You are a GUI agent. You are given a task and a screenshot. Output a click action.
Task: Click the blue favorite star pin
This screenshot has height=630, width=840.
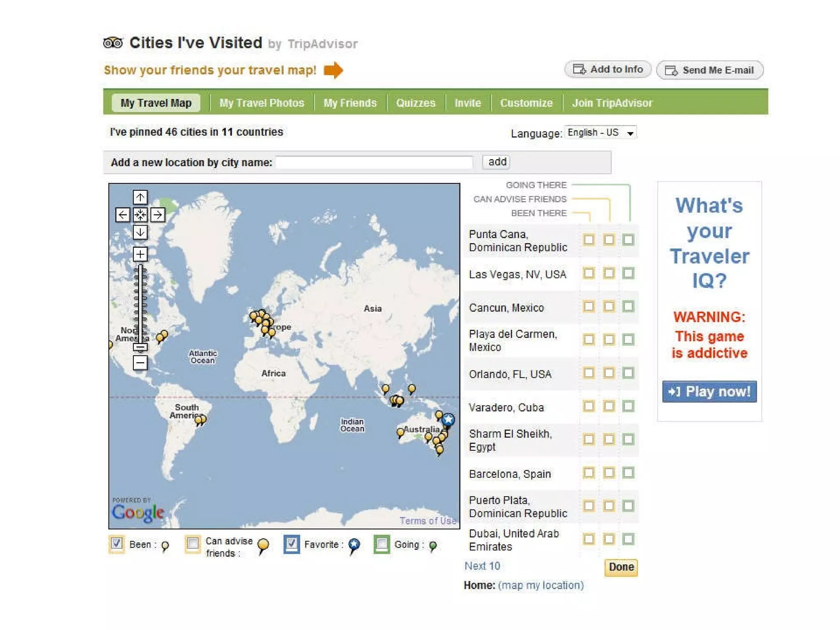(x=448, y=420)
